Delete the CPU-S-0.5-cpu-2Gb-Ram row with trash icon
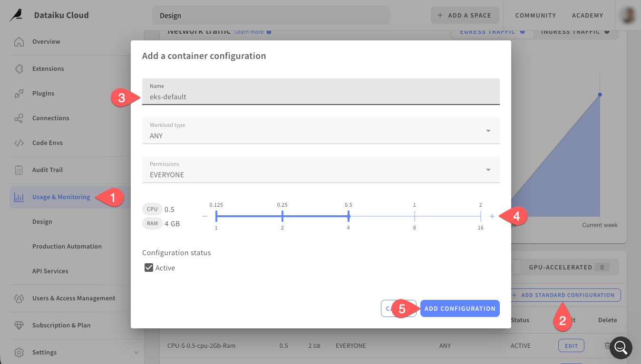The image size is (641, 364). [607, 346]
